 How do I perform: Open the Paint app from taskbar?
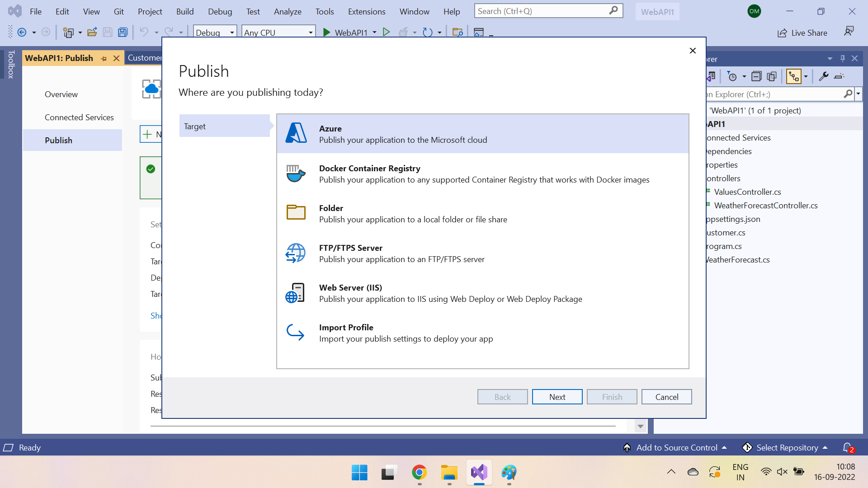click(509, 473)
